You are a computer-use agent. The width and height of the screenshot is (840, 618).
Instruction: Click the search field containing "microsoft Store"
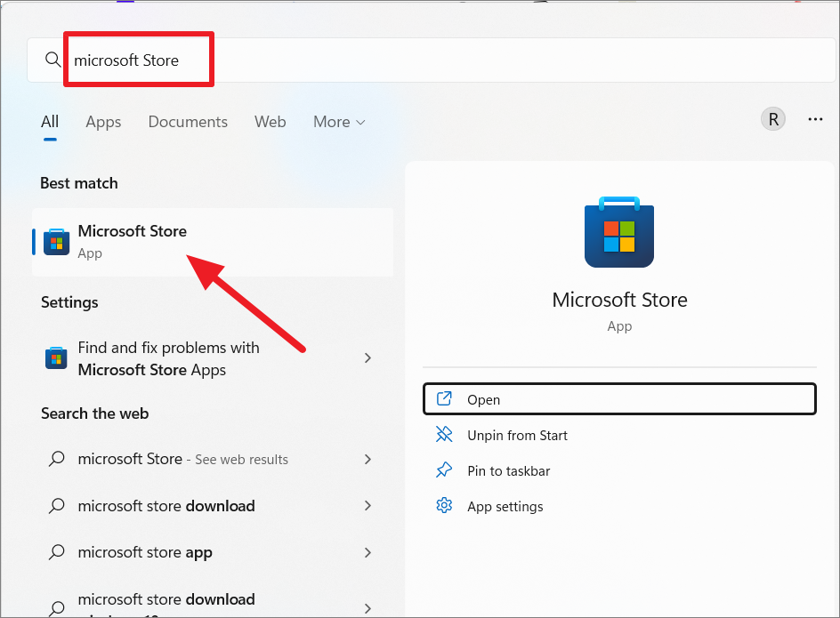pyautogui.click(x=432, y=60)
